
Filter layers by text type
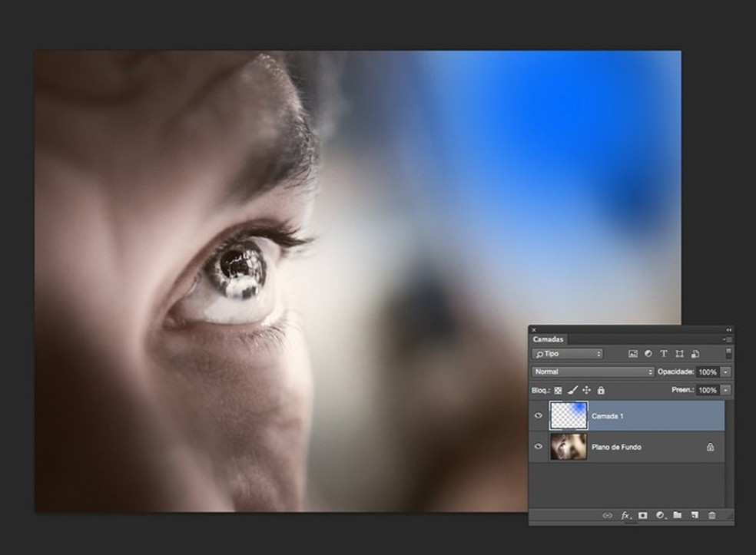click(x=664, y=354)
